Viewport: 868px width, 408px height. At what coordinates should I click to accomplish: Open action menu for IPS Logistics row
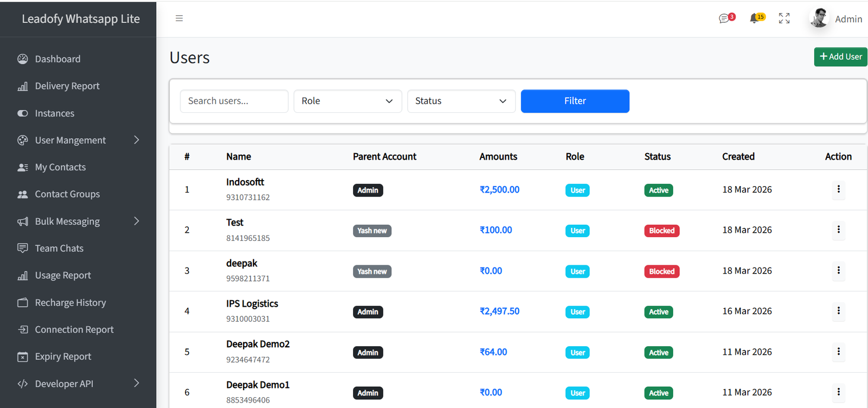pos(838,311)
